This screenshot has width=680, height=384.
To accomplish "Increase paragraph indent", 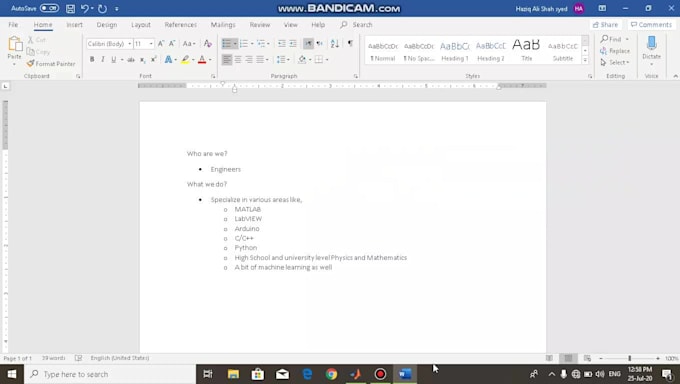I will pos(293,43).
